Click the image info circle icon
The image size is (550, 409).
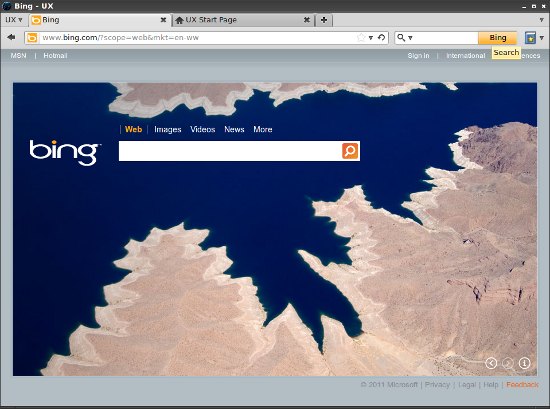click(524, 363)
